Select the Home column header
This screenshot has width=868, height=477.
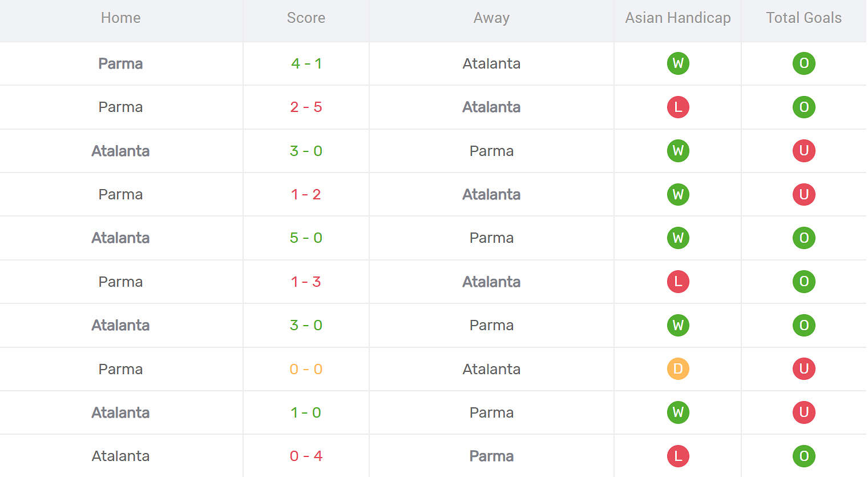pos(120,18)
